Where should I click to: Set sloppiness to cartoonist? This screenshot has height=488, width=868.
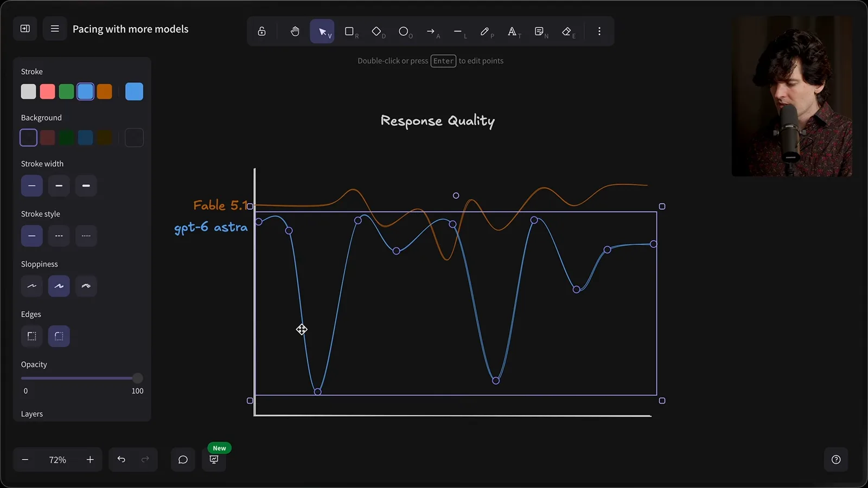[86, 286]
